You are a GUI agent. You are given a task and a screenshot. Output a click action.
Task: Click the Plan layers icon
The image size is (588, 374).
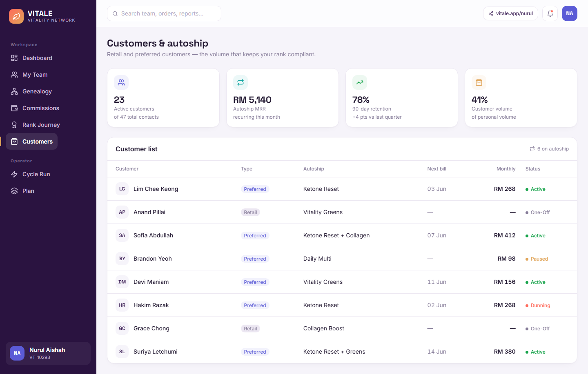pyautogui.click(x=14, y=191)
